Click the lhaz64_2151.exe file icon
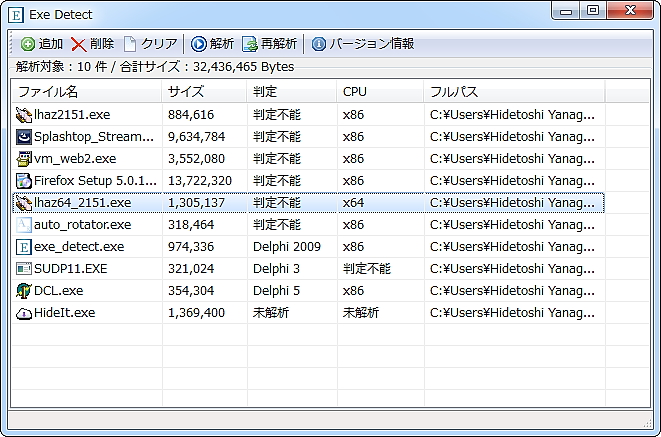 (24, 203)
